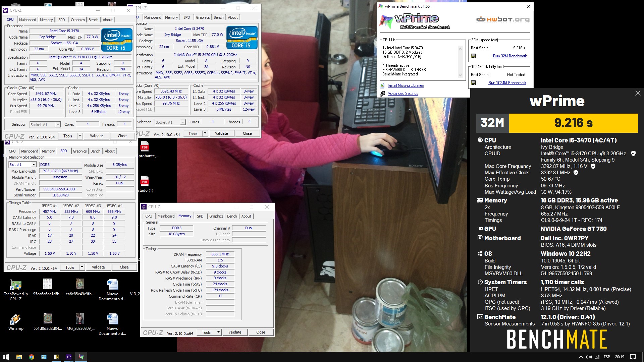This screenshot has height=362, width=644.
Task: Open Google Chrome from the taskbar
Action: 31,357
